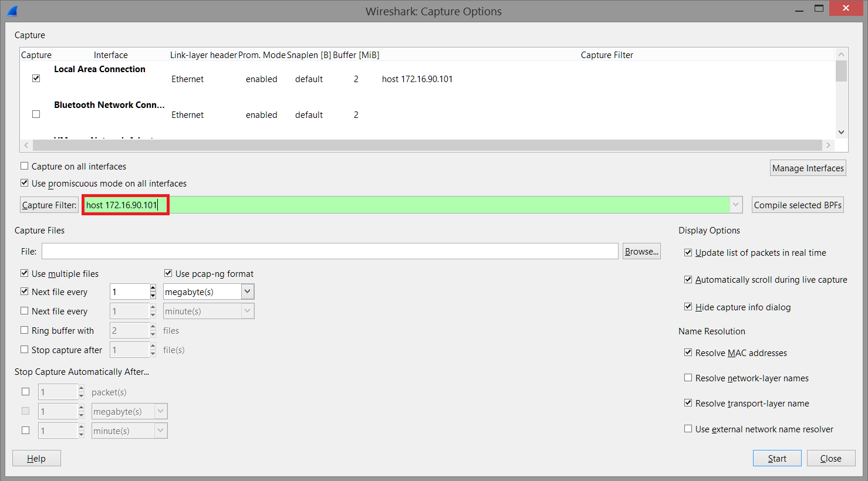Screen dimensions: 868x481
Task: Click the megabyte next-file size value field
Action: [130, 292]
